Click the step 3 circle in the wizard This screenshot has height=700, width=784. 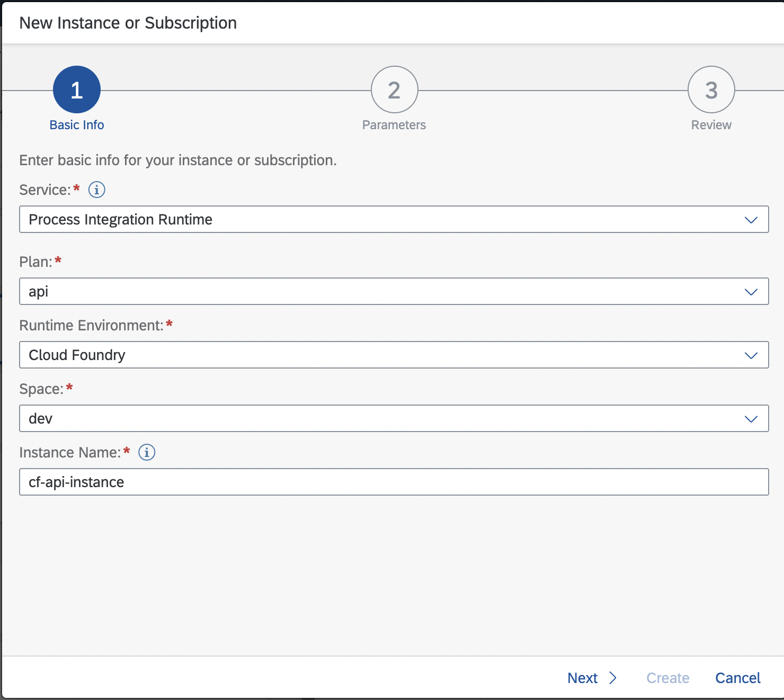[711, 89]
